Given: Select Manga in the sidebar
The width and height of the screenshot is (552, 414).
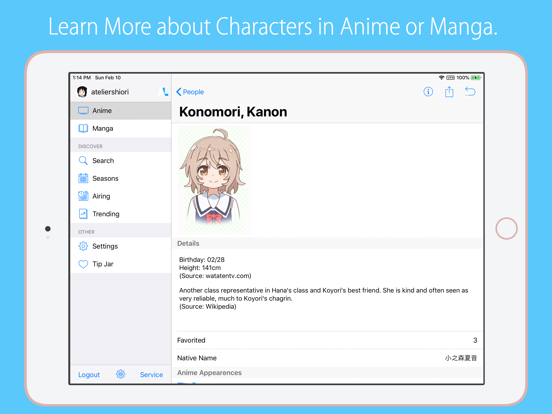Looking at the screenshot, I should (121, 128).
